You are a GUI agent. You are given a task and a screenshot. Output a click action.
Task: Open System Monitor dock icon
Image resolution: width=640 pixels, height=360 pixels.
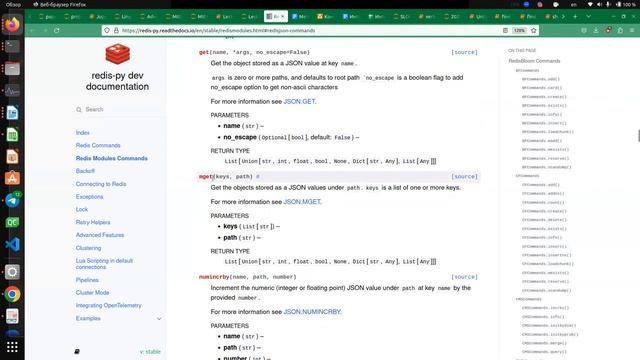pyautogui.click(x=12, y=90)
